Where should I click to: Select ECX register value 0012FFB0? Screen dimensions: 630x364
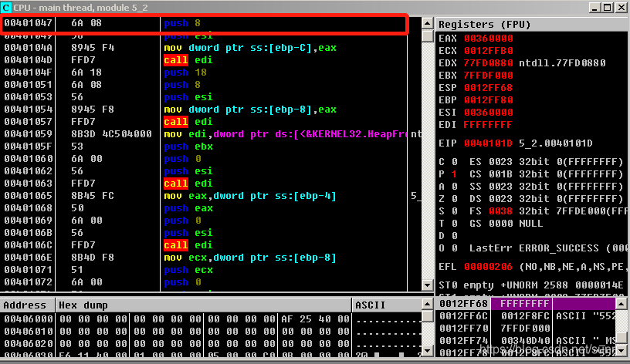[488, 51]
